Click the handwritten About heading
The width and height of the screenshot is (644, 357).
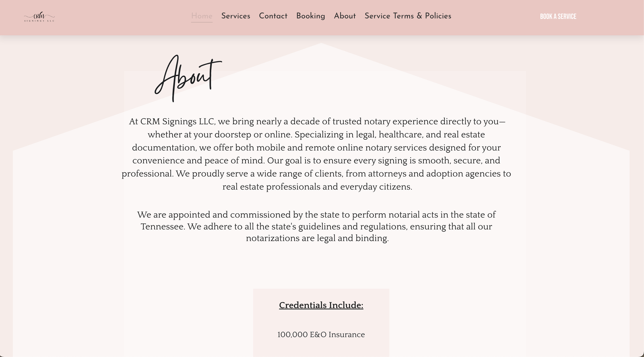(188, 77)
